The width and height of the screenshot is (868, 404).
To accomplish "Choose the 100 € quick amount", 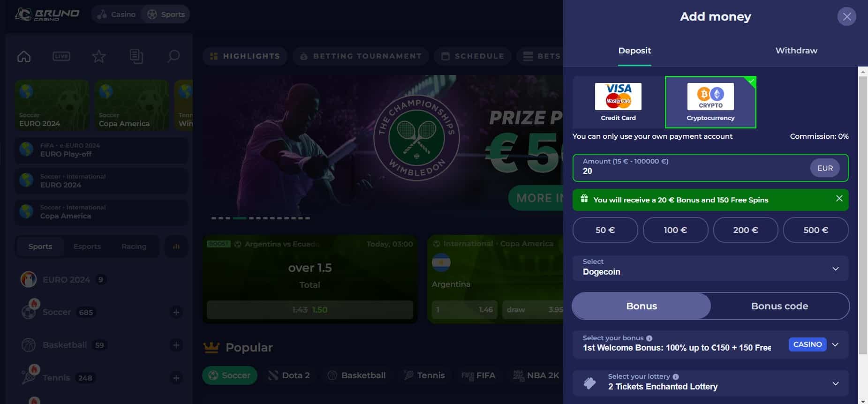I will [x=675, y=230].
